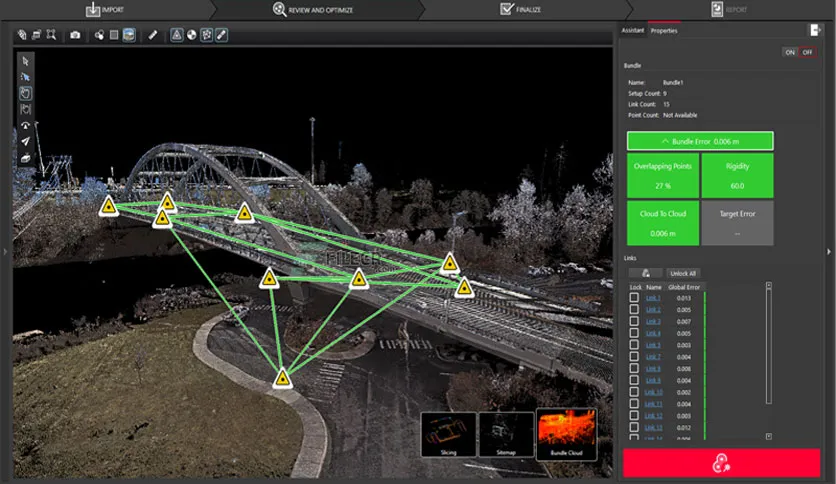Image resolution: width=836 pixels, height=484 pixels.
Task: Choose the fly navigation paper-plane tool
Action: (x=25, y=141)
